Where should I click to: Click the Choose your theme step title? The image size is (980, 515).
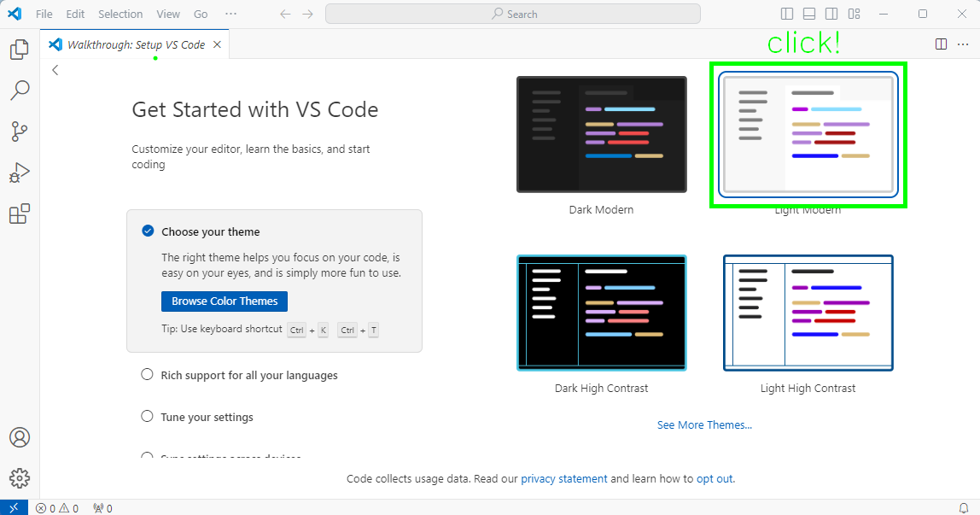click(x=211, y=231)
